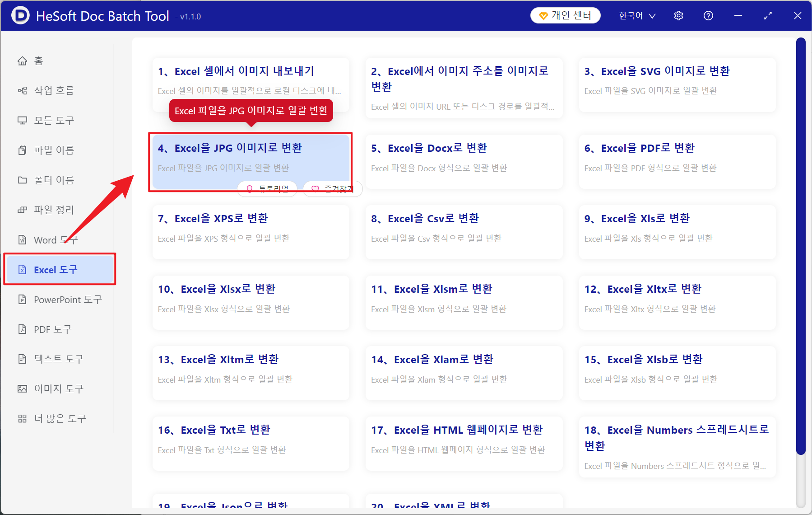This screenshot has width=812, height=515.
Task: Open 'Excel을 Xlsb로 변환' card
Action: tap(677, 373)
